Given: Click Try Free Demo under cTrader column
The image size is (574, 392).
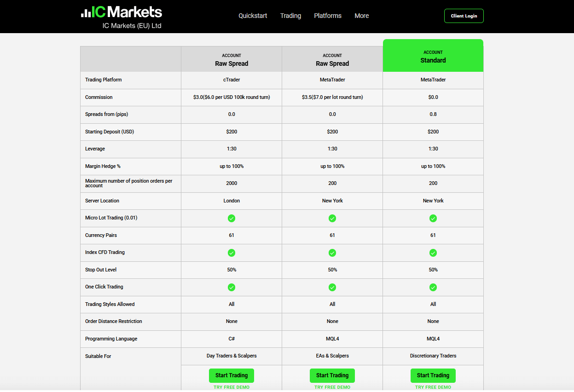Looking at the screenshot, I should (232, 387).
